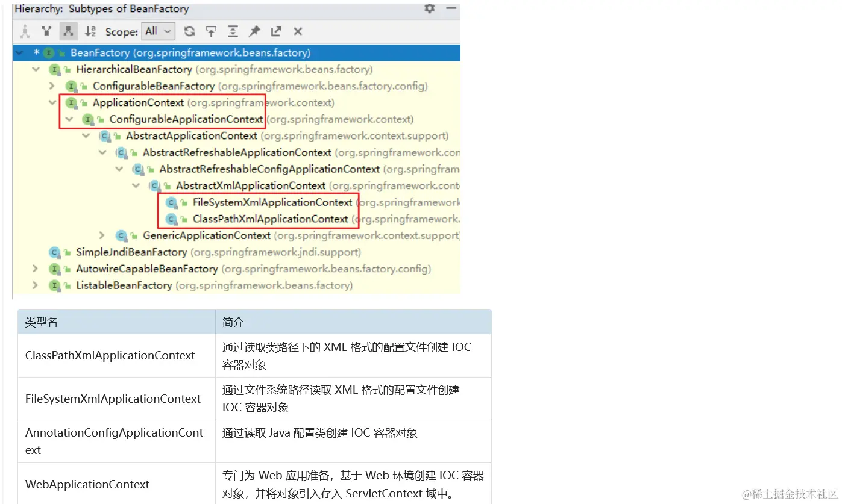The width and height of the screenshot is (842, 504).
Task: Sort hierarchy alphabetically
Action: (90, 31)
